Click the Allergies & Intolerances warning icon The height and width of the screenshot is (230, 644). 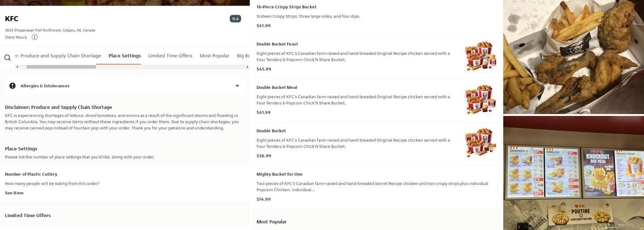click(x=12, y=86)
